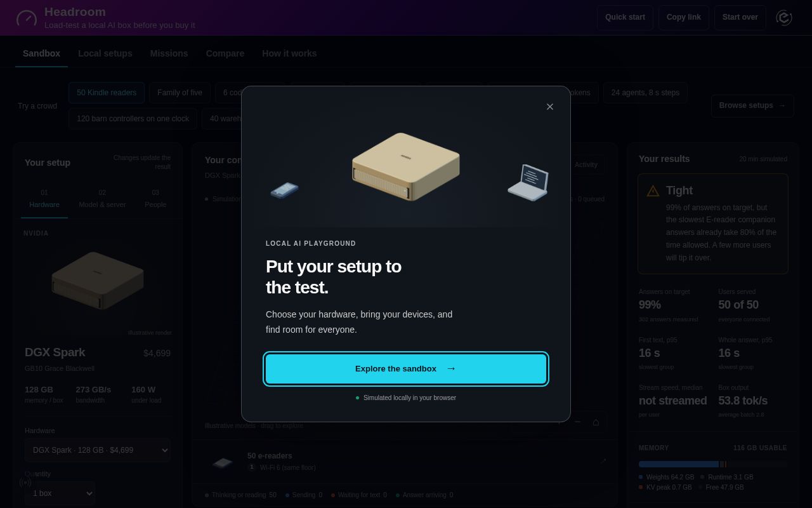The height and width of the screenshot is (508, 812).
Task: Click the Tight warning triangle icon
Action: 653,190
